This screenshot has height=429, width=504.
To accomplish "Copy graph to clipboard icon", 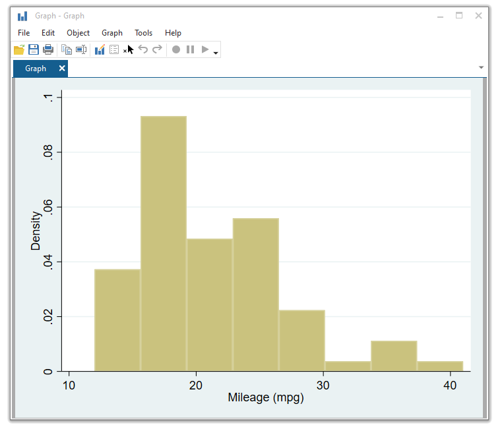I will tap(67, 49).
